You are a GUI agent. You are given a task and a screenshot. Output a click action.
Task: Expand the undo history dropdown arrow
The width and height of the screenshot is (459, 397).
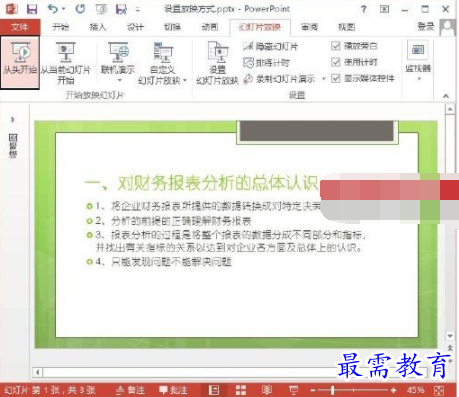point(63,9)
